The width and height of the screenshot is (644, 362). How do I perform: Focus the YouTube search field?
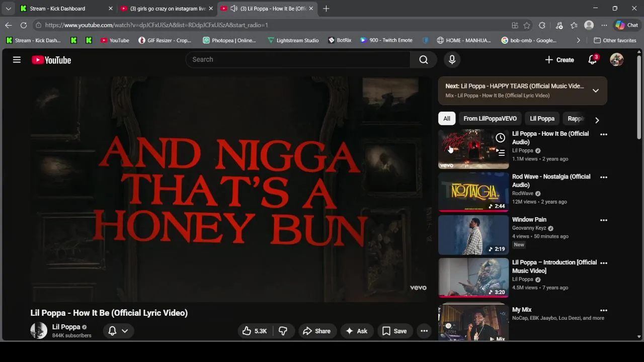[x=298, y=59]
